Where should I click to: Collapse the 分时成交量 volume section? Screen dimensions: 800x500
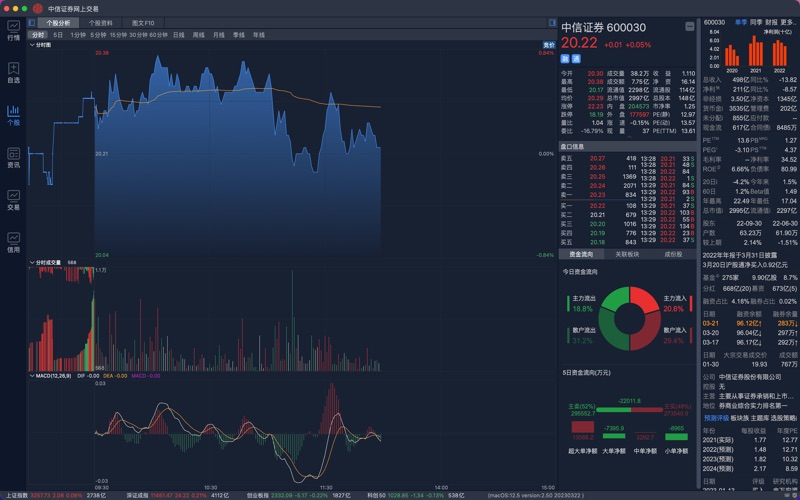[x=32, y=263]
